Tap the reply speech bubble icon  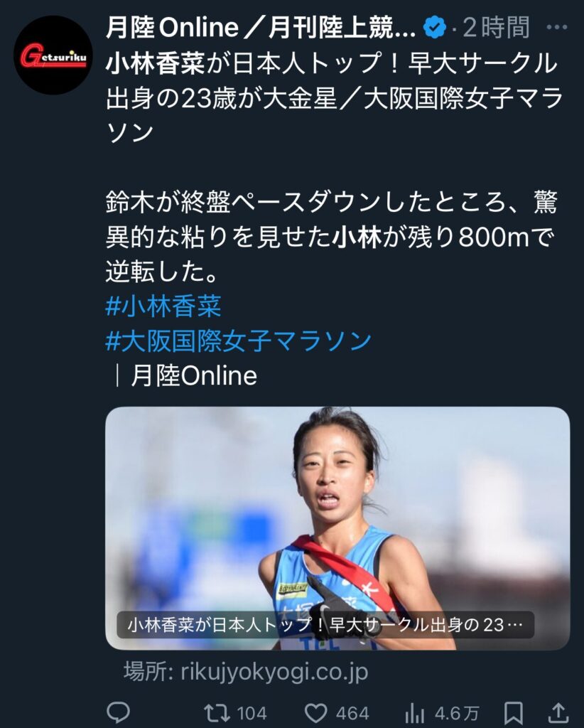(118, 712)
